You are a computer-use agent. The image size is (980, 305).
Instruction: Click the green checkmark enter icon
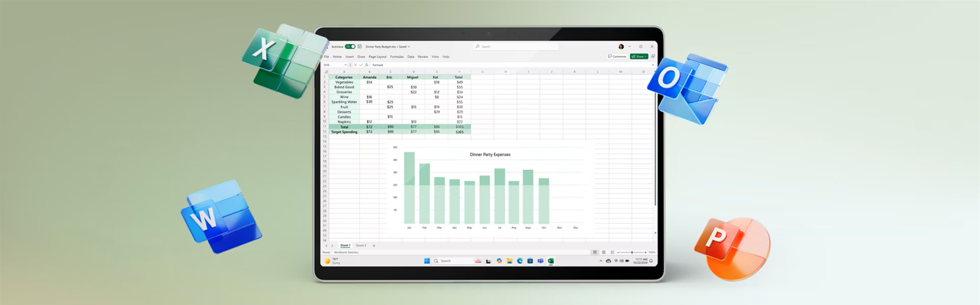[361, 65]
